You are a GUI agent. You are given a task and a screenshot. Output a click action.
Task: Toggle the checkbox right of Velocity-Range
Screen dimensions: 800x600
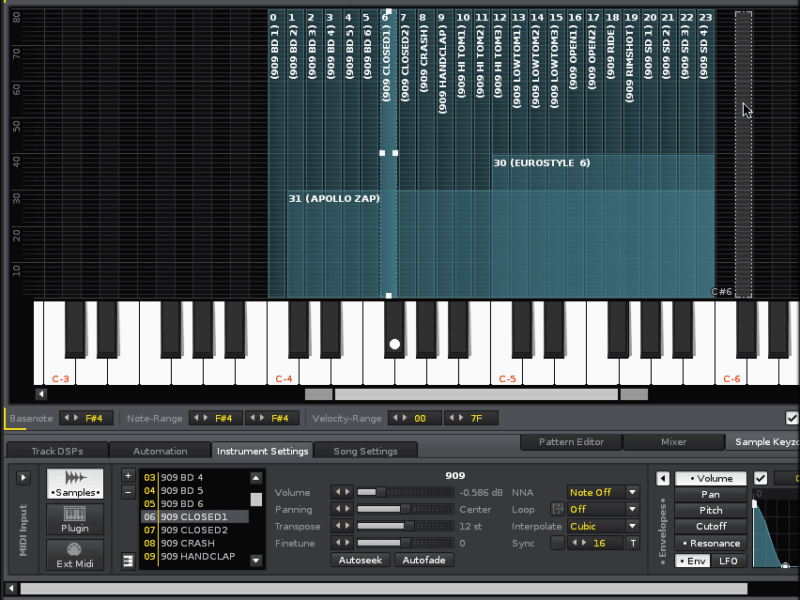792,418
